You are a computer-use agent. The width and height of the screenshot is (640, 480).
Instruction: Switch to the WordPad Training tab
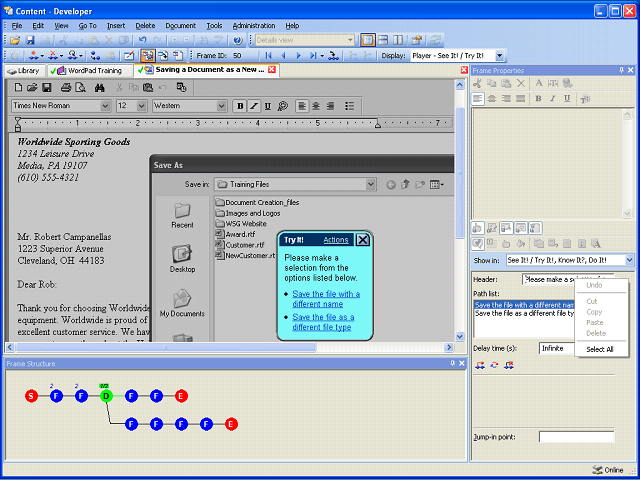[x=90, y=71]
